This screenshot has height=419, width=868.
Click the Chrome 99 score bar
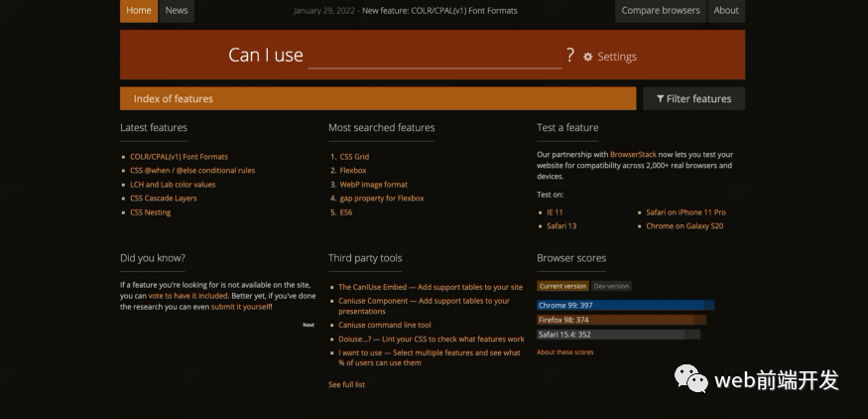pyautogui.click(x=626, y=306)
